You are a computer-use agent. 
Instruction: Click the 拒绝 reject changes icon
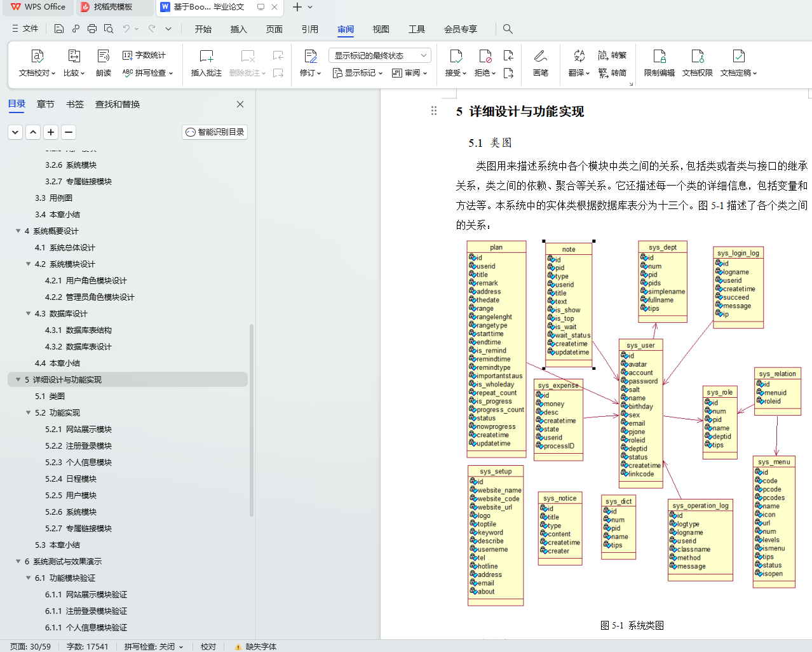485,56
